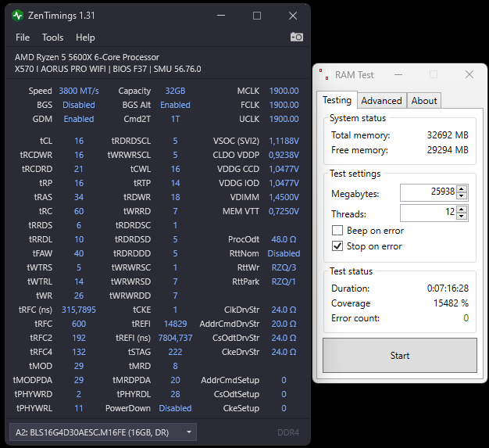The height and width of the screenshot is (448, 489).
Task: Enable the Beep on error checkbox
Action: (337, 231)
